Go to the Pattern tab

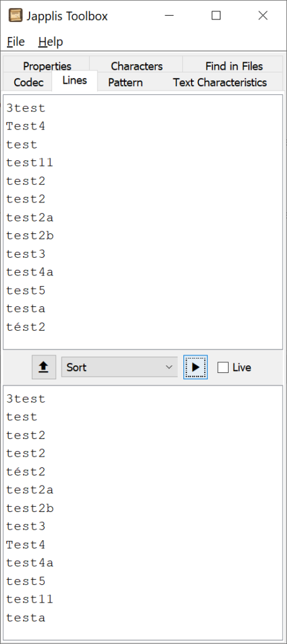coord(126,82)
